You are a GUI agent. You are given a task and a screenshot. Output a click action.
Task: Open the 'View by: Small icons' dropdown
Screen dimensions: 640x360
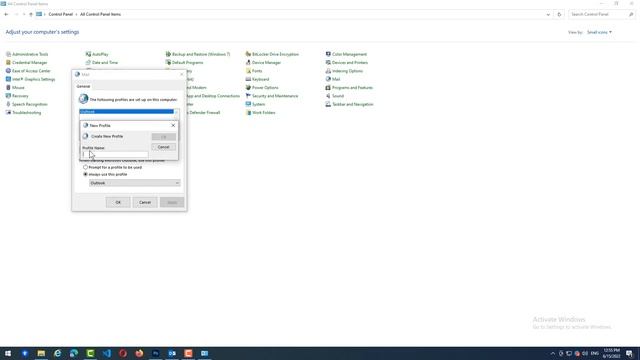(x=599, y=32)
